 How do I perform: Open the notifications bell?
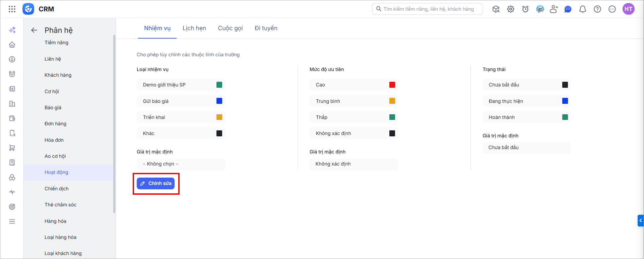point(583,9)
